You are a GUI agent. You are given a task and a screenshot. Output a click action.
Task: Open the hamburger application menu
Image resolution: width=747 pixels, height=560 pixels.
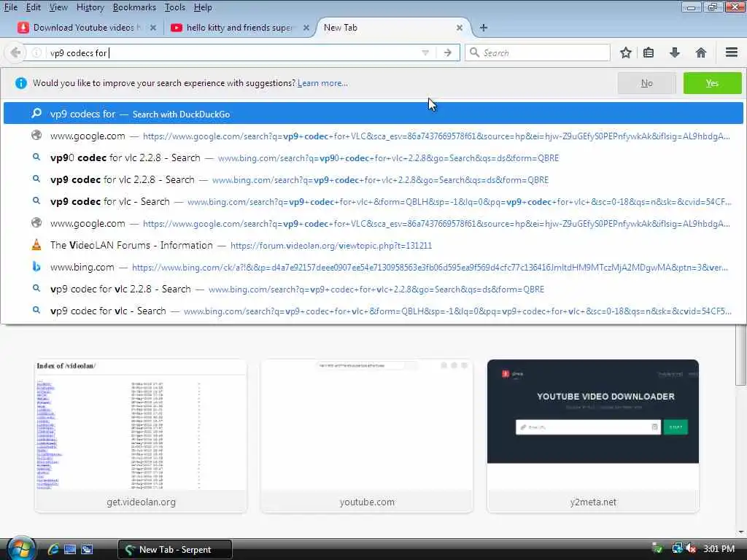[x=731, y=52]
